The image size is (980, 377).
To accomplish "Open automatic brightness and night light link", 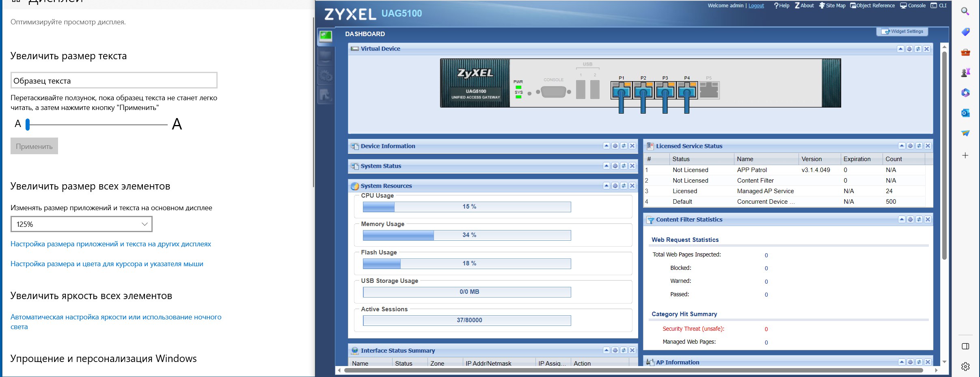I will point(116,322).
